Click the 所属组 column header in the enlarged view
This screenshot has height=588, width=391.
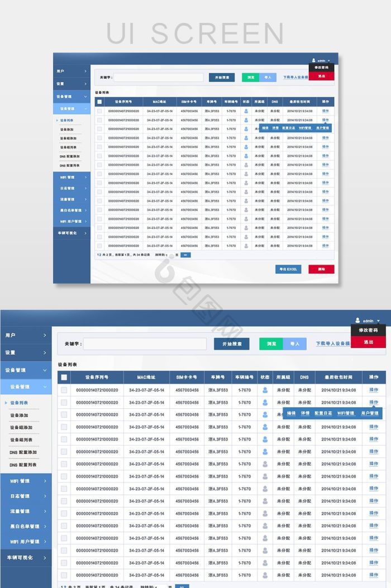pyautogui.click(x=283, y=377)
